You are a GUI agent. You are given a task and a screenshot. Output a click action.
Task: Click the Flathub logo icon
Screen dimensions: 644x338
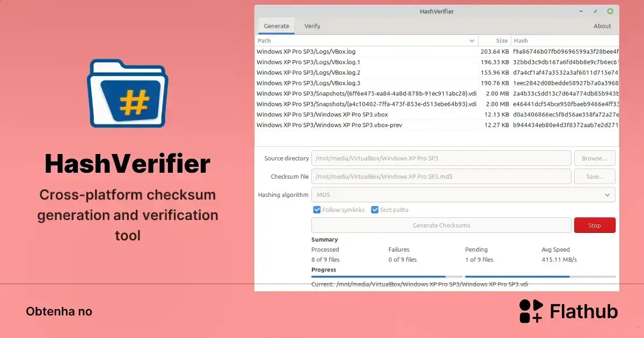(531, 311)
